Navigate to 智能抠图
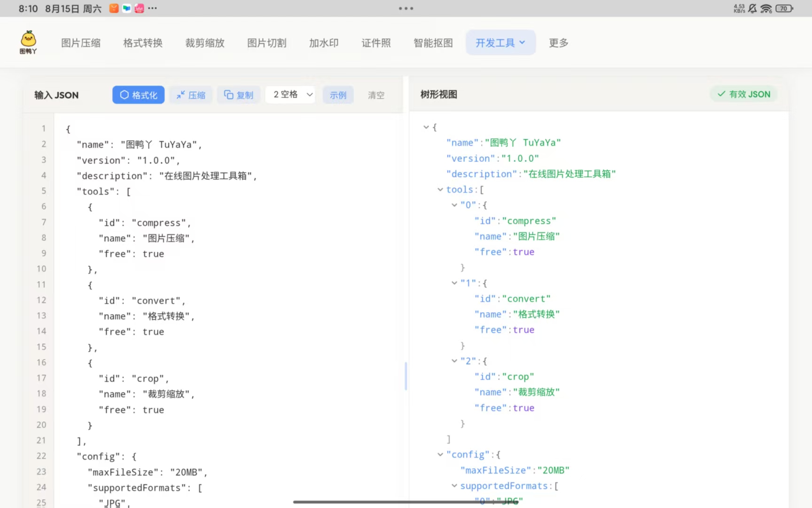 coord(433,43)
